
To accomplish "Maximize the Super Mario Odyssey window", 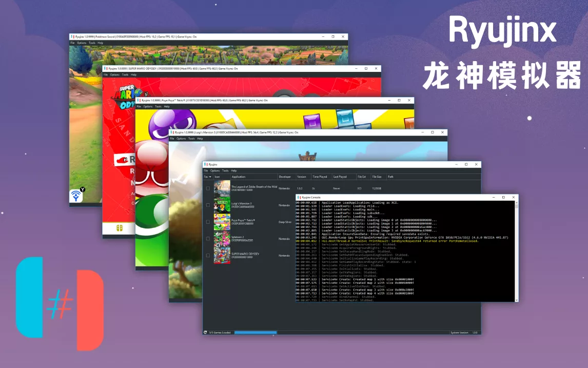I will 366,69.
